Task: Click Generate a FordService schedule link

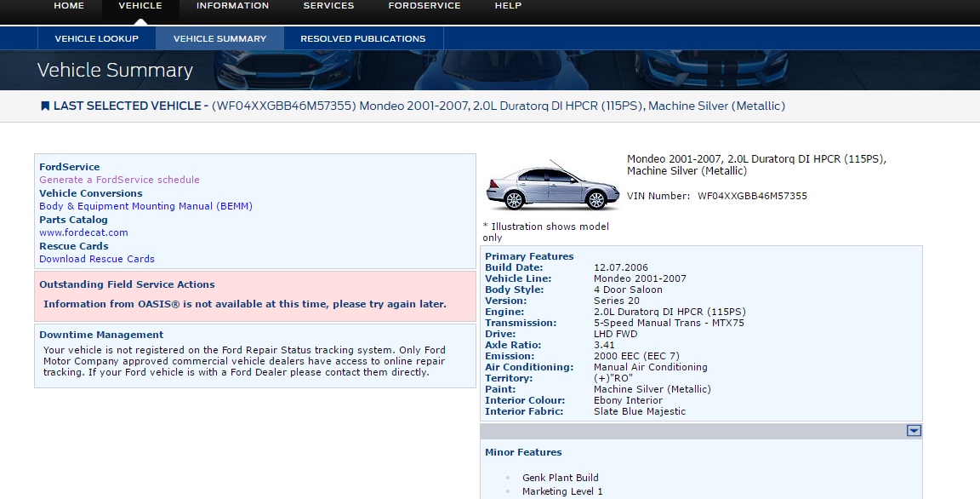Action: pos(119,180)
